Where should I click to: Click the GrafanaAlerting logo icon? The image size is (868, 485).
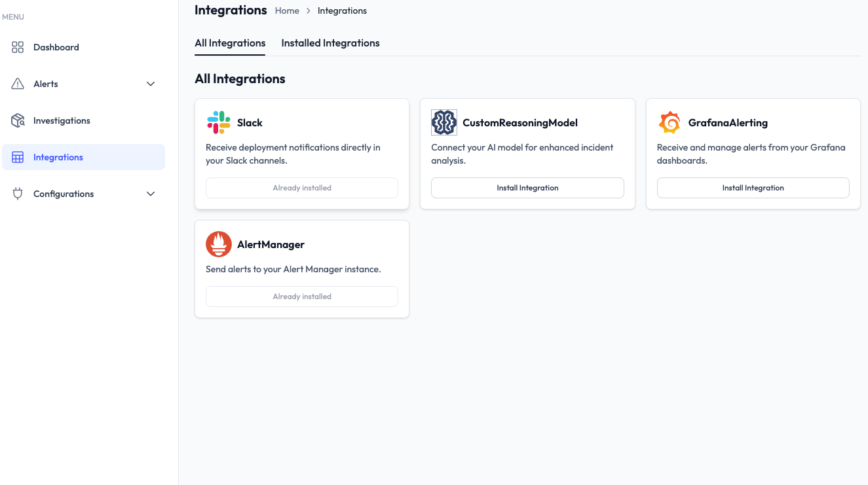pos(670,122)
